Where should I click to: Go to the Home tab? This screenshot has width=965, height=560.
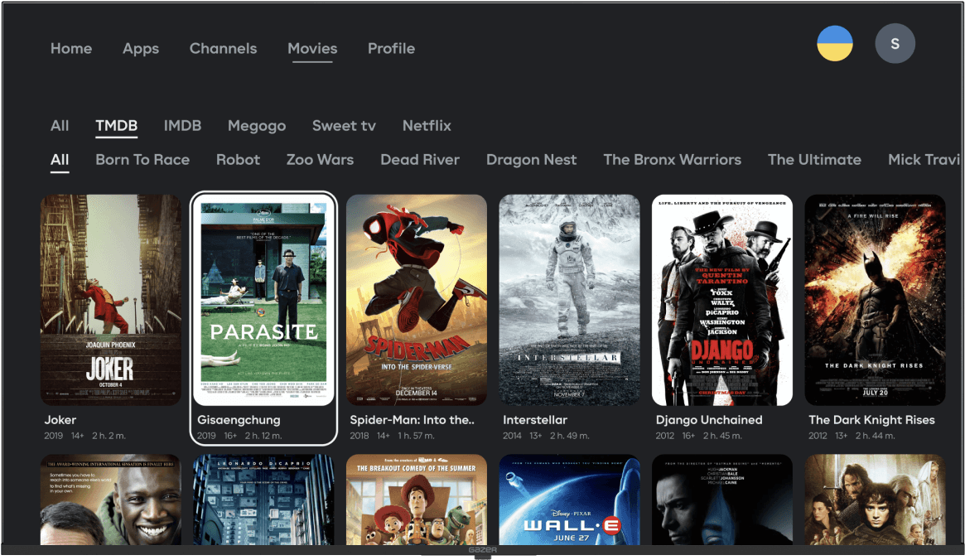(71, 49)
